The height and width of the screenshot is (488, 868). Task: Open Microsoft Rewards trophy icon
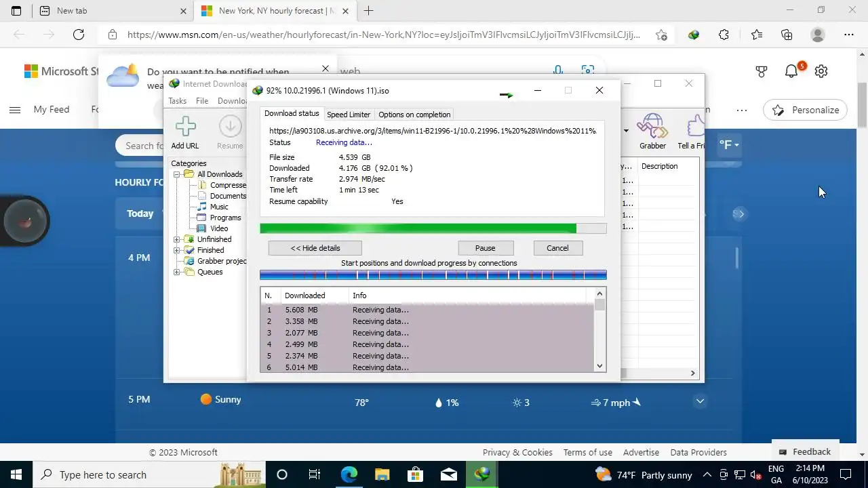(761, 71)
